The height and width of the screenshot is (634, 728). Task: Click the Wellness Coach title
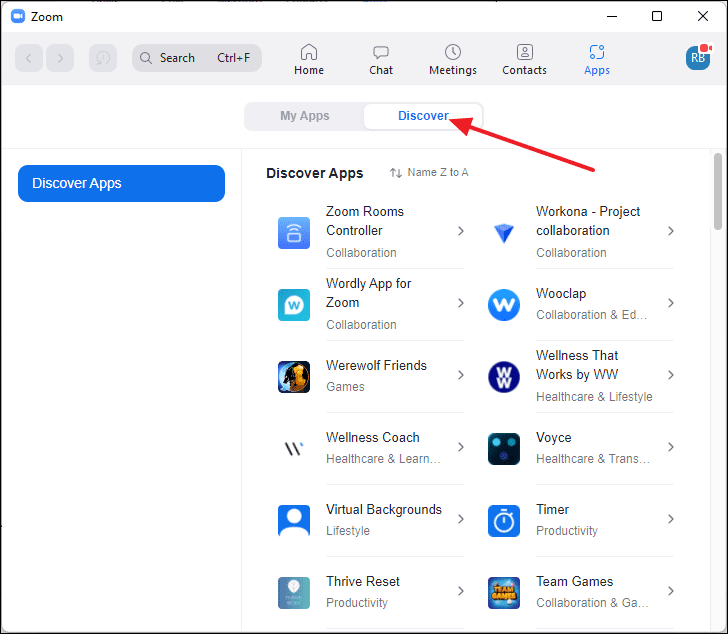coord(372,438)
